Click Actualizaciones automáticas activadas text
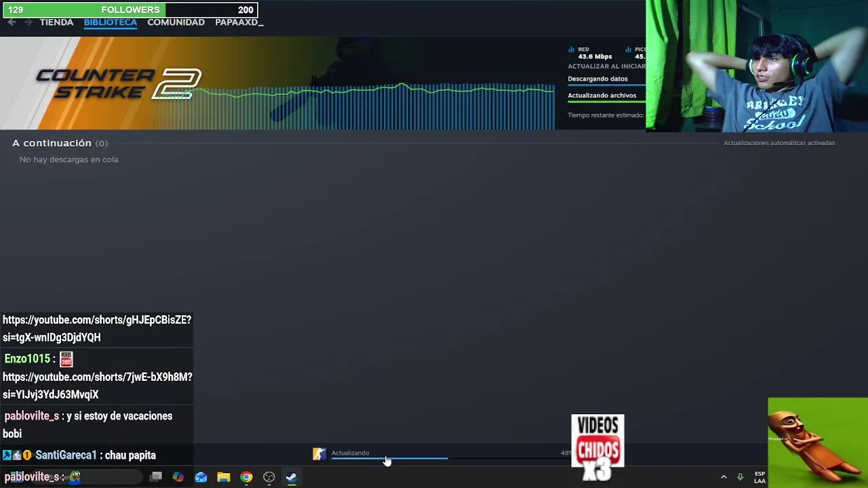The width and height of the screenshot is (868, 488). coord(779,143)
